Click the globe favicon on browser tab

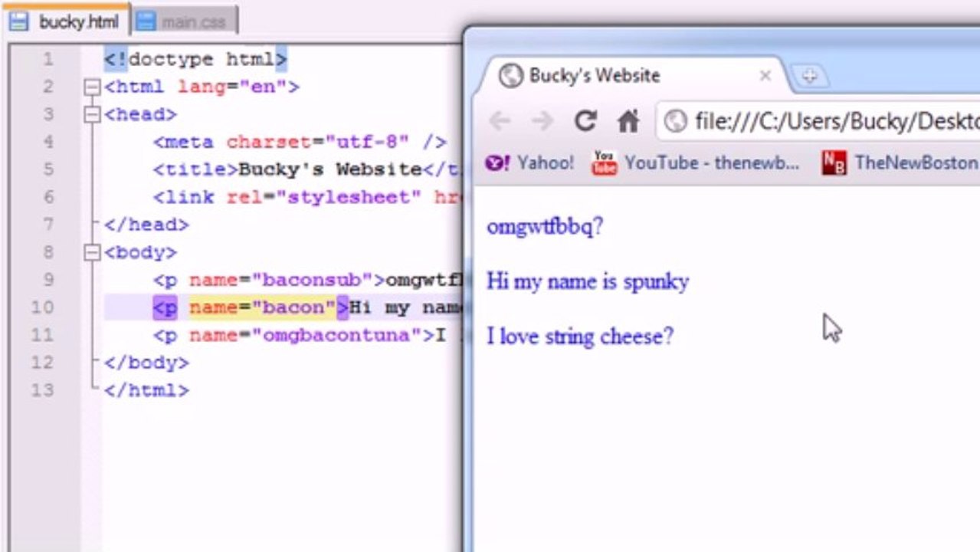[x=510, y=75]
